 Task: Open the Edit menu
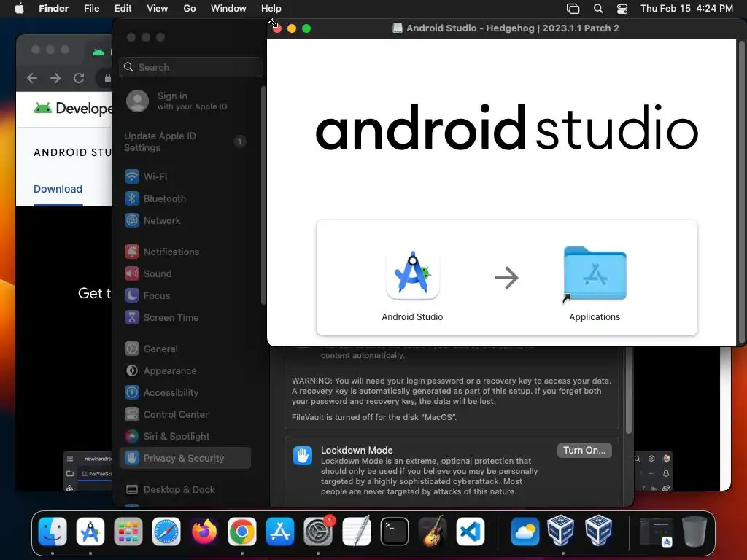(123, 9)
